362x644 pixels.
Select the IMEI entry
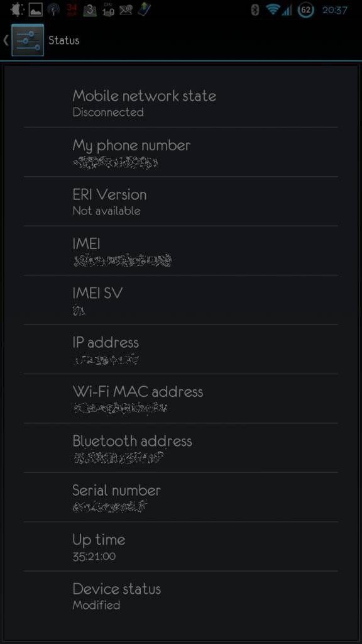click(x=181, y=251)
